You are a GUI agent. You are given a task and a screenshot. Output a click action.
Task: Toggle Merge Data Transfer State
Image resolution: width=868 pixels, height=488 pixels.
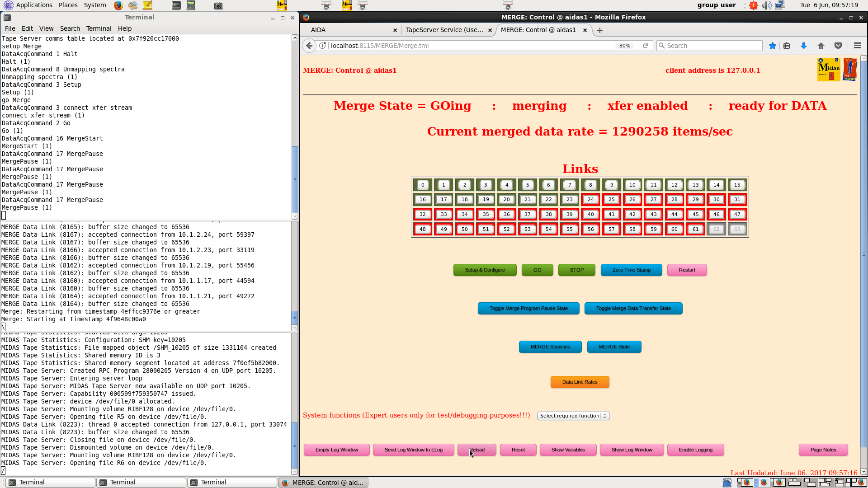tap(633, 309)
